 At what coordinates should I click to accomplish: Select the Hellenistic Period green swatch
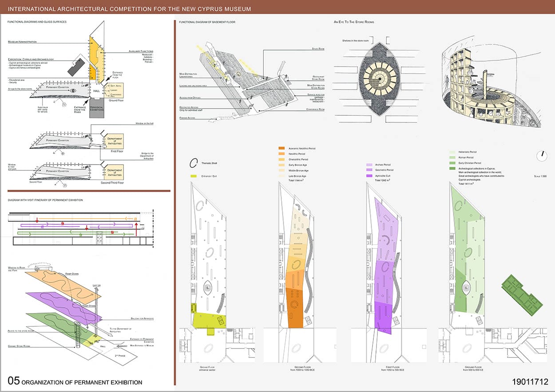pyautogui.click(x=452, y=152)
